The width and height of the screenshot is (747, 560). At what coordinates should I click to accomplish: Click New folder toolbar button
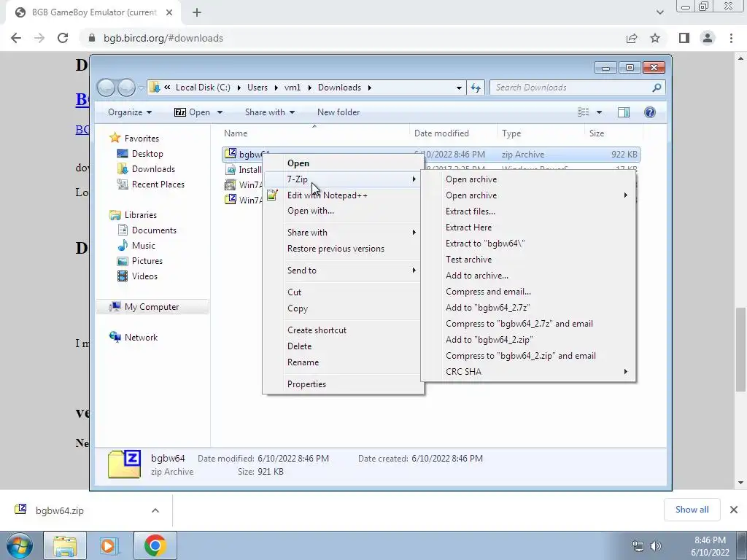click(x=338, y=112)
